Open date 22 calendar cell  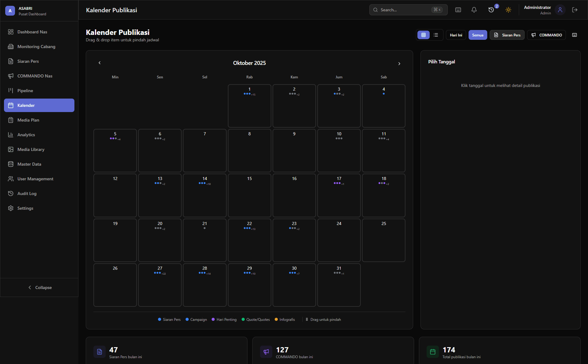pyautogui.click(x=250, y=240)
